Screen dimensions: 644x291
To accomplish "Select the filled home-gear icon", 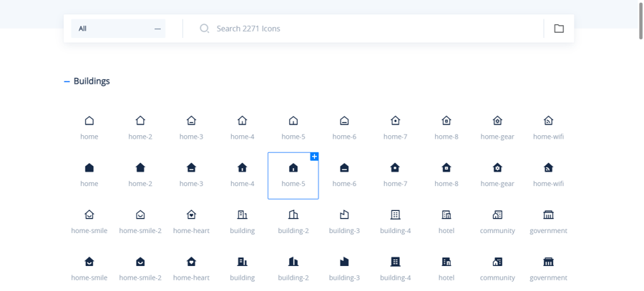I will point(497,167).
